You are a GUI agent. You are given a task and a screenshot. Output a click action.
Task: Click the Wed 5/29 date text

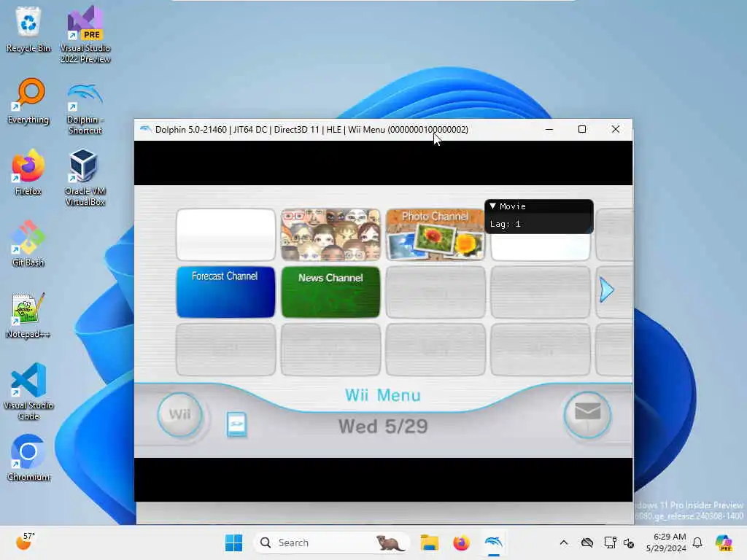tap(383, 426)
